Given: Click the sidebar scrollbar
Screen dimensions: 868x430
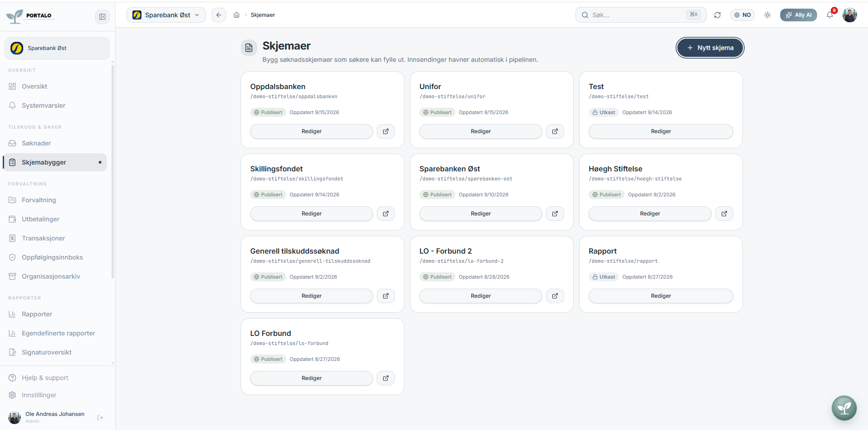Looking at the screenshot, I should 113,172.
